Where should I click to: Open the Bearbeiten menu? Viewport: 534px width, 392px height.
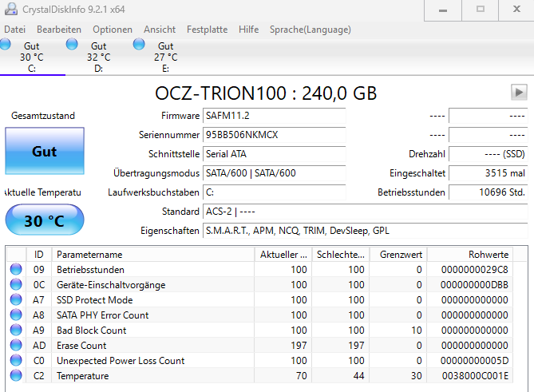click(59, 30)
